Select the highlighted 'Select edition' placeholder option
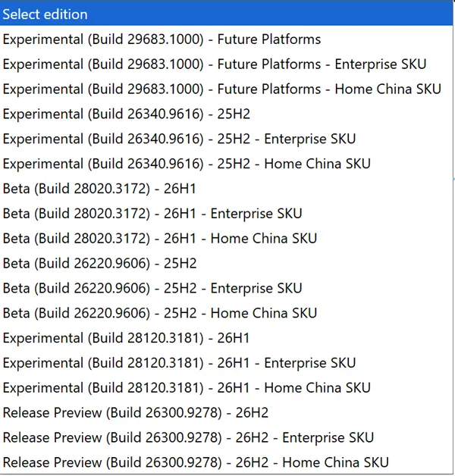This screenshot has height=476, width=455. [226, 14]
